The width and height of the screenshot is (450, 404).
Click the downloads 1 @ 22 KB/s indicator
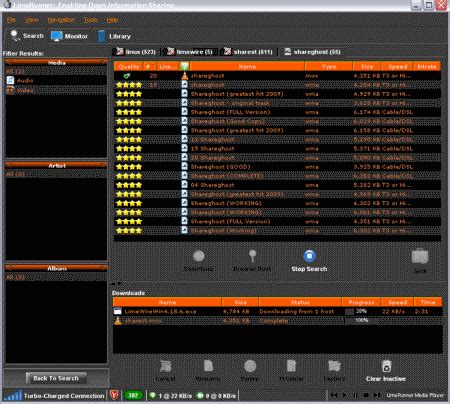[x=171, y=396]
